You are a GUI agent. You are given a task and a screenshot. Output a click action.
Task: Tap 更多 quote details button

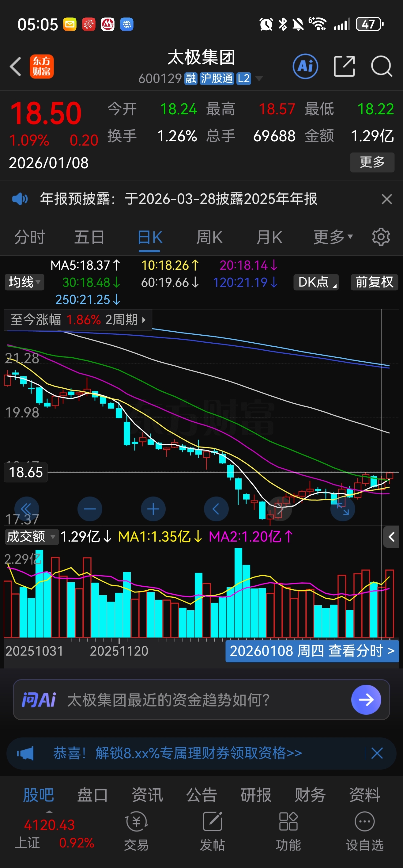tap(372, 162)
